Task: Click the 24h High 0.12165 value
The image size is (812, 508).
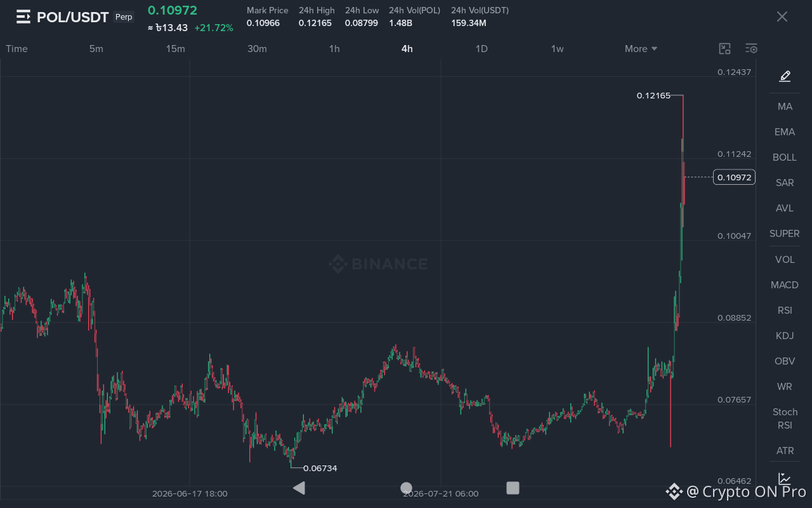Action: (x=315, y=23)
